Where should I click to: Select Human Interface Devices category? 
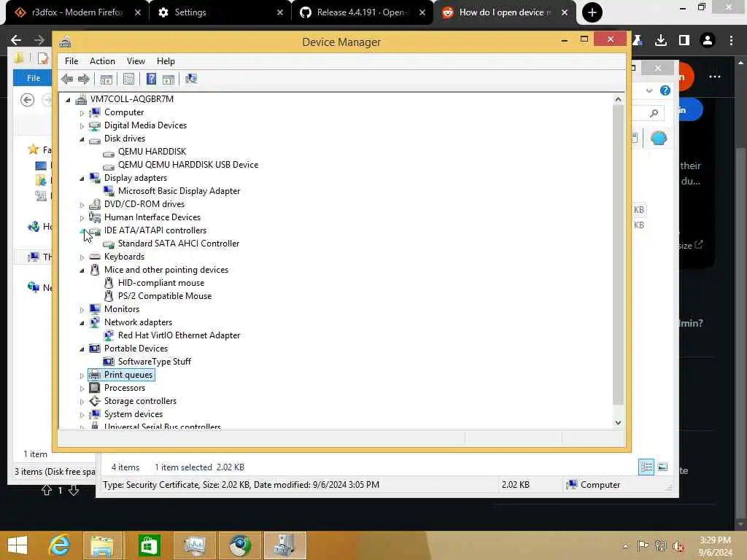click(152, 217)
